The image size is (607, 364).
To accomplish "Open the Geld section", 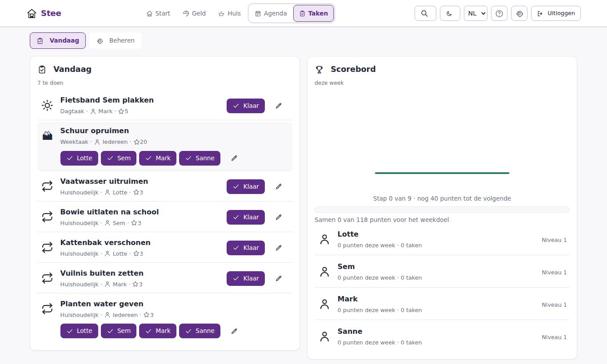I will click(194, 13).
